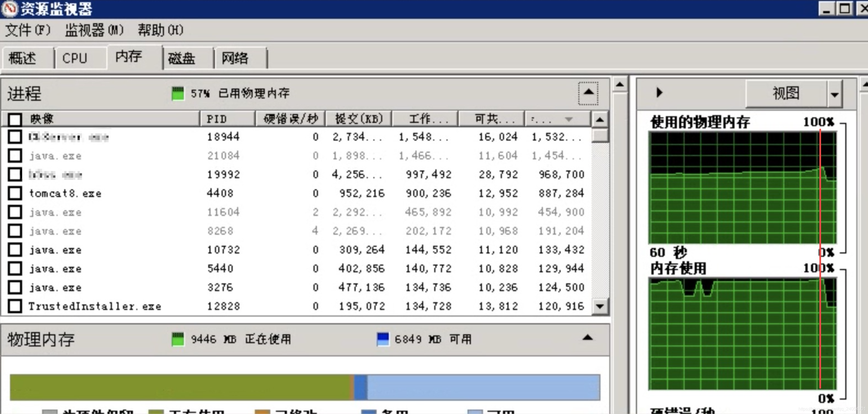Image resolution: width=868 pixels, height=414 pixels.
Task: Check the box for java.exe PID 11604
Action: pos(15,212)
